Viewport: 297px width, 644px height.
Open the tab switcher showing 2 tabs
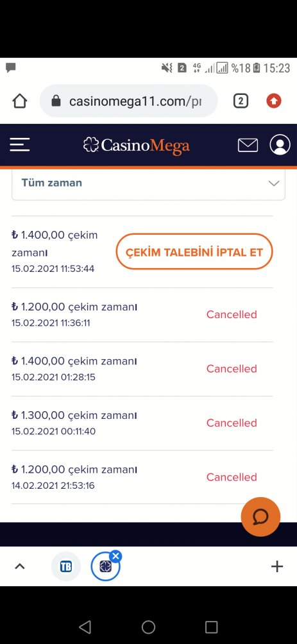point(241,101)
